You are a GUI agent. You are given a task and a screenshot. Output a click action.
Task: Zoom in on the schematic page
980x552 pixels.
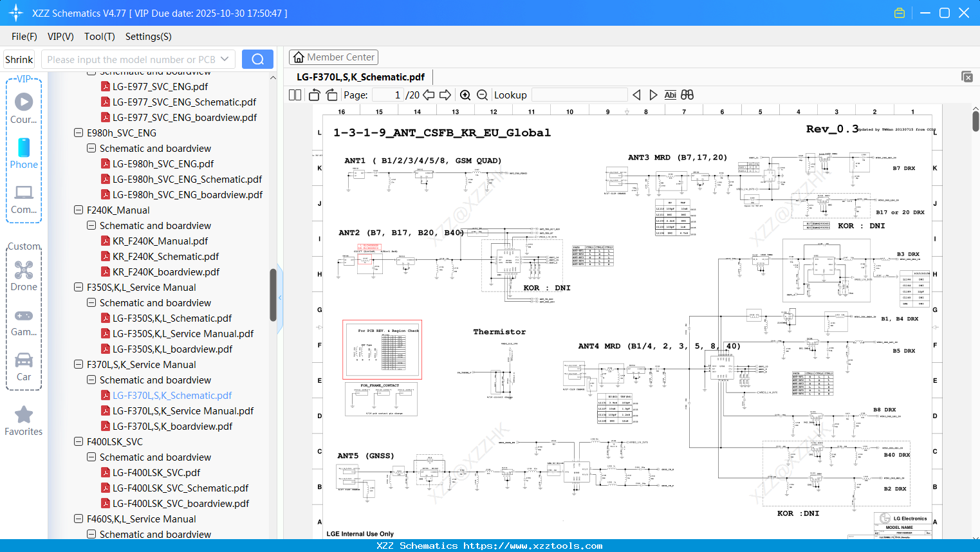coord(465,95)
